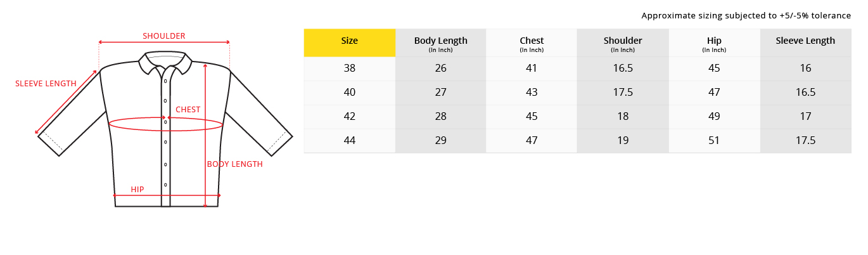Select size 44 in the table
The image size is (868, 255).
pos(349,141)
